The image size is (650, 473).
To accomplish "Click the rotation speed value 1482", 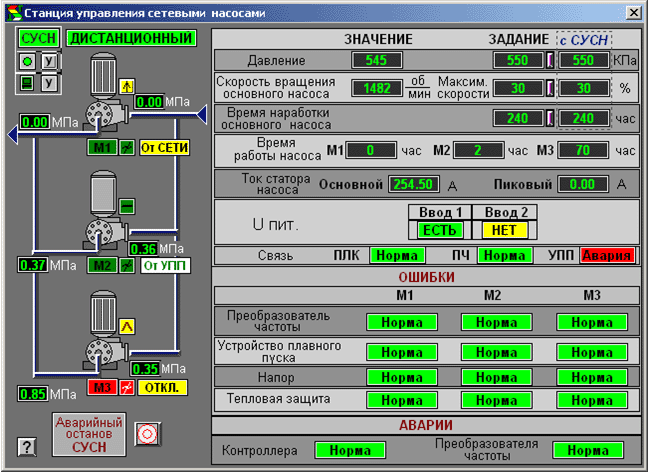I will (377, 88).
